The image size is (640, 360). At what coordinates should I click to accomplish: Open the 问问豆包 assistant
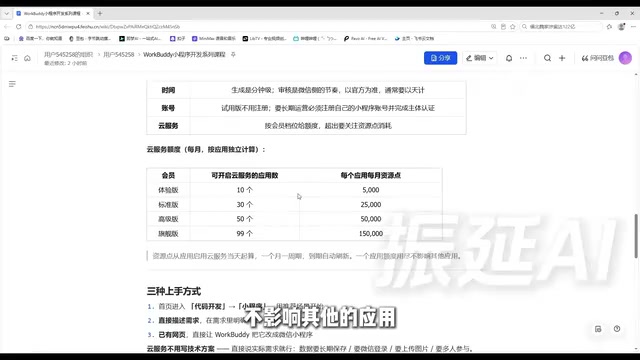coord(598,58)
